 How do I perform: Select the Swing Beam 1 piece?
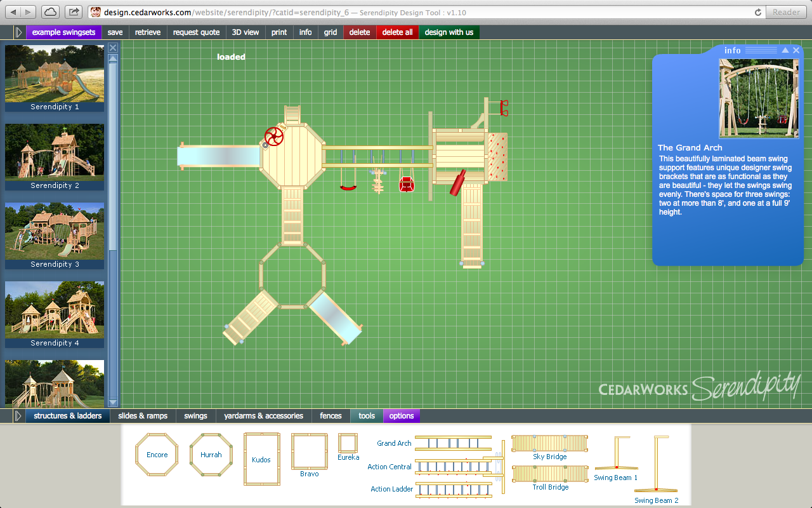point(615,452)
